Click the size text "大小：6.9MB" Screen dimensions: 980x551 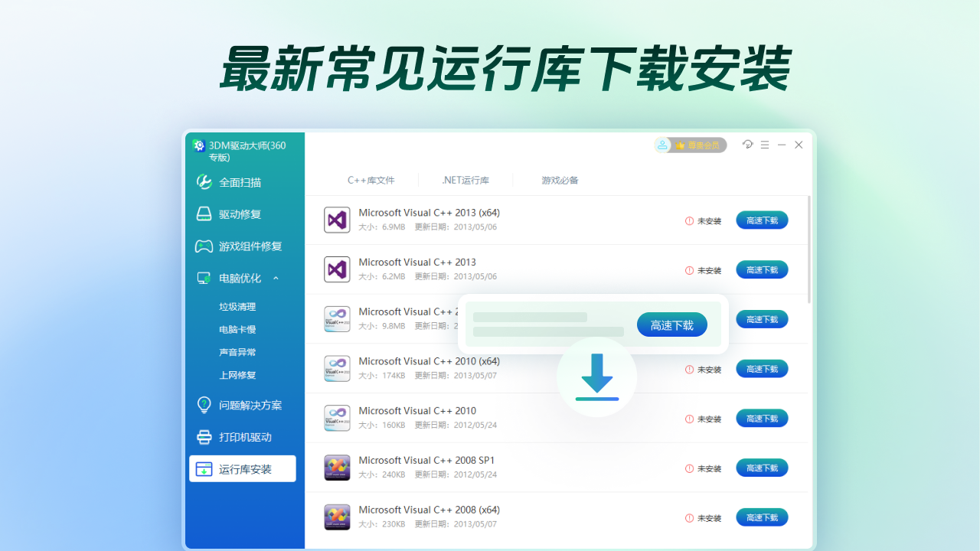click(x=382, y=227)
